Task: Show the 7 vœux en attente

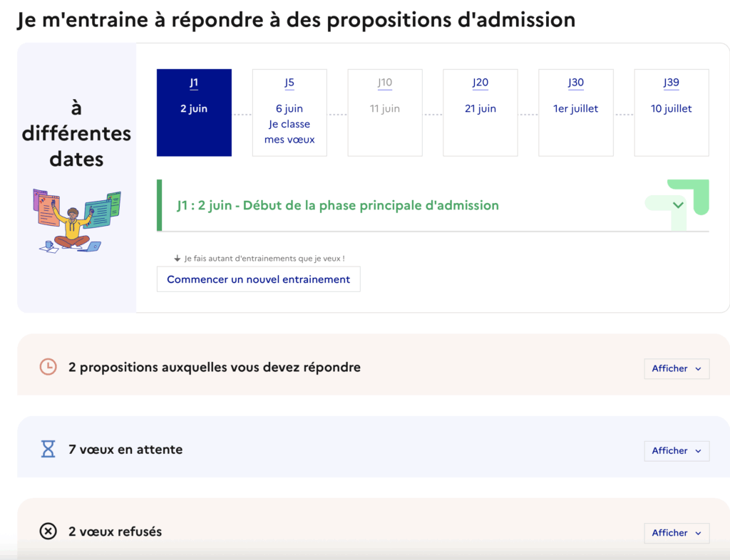Action: (677, 451)
